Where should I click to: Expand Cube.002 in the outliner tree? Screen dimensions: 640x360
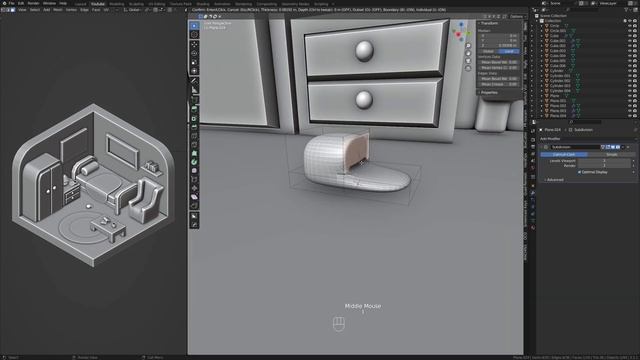(x=542, y=46)
